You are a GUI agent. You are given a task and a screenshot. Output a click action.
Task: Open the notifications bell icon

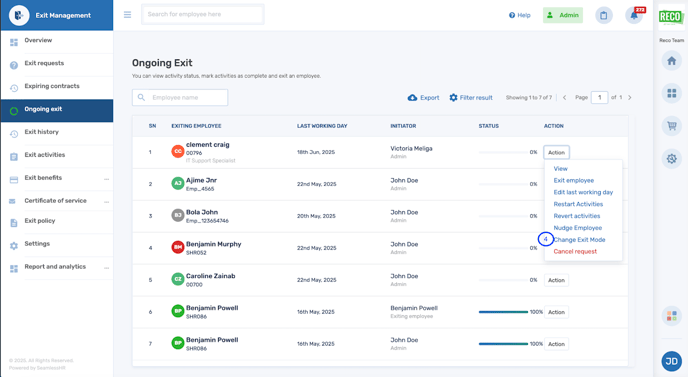[634, 15]
